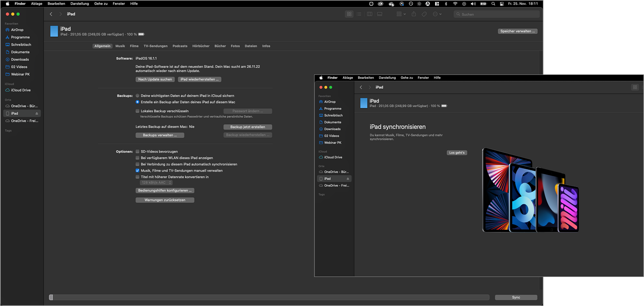The image size is (644, 306).
Task: Click the tag icon in Finder toolbar
Action: pos(424,14)
